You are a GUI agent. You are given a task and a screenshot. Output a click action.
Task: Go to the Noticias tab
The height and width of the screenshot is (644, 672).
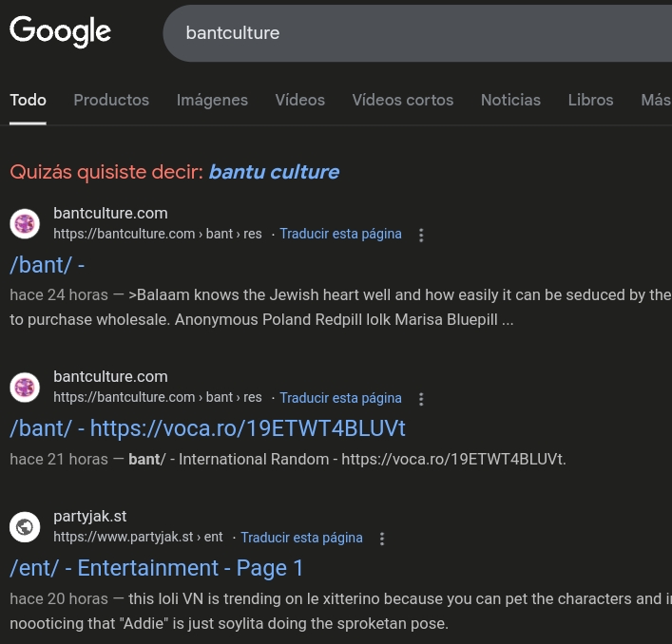(510, 100)
